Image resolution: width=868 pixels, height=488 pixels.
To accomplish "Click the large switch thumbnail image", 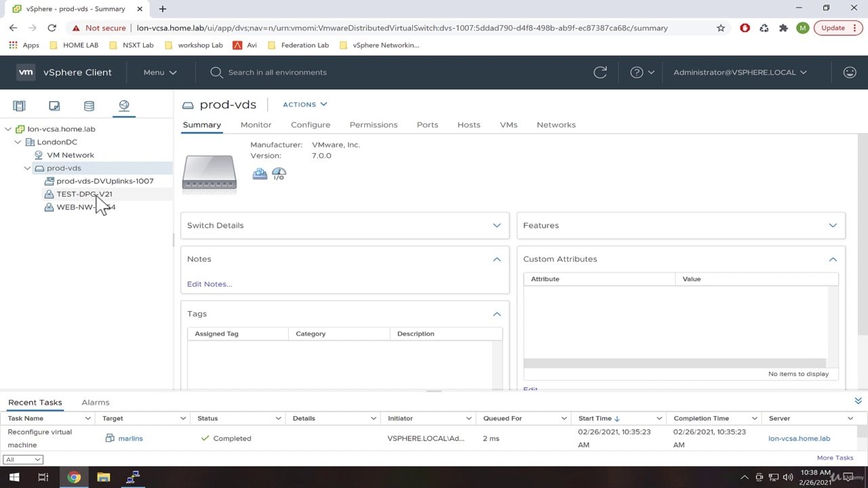I will tap(210, 173).
